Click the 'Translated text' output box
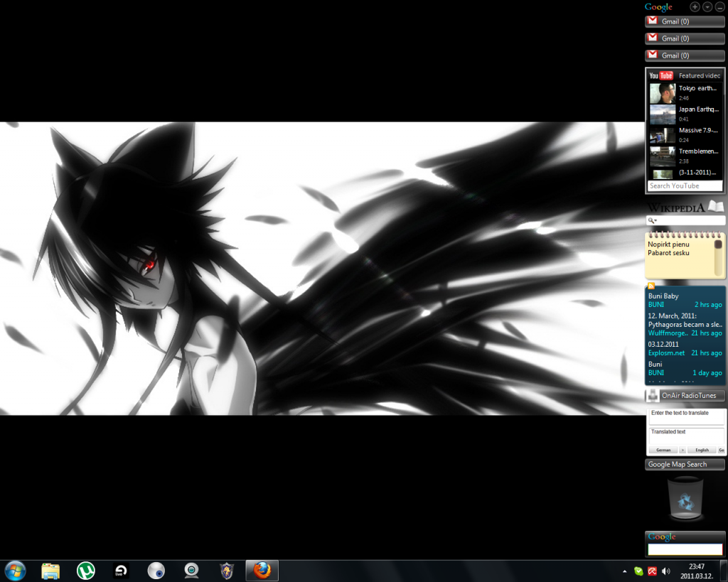Viewport: 728px width, 582px height. click(x=686, y=436)
